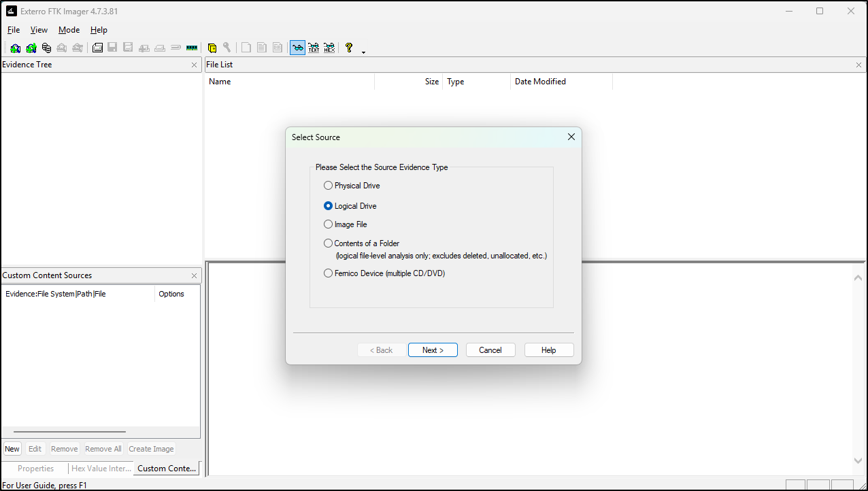Open the Help menu in menu bar
This screenshot has width=868, height=491.
[x=99, y=30]
